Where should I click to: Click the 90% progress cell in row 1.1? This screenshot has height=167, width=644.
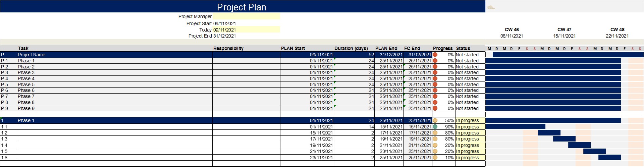coord(447,127)
